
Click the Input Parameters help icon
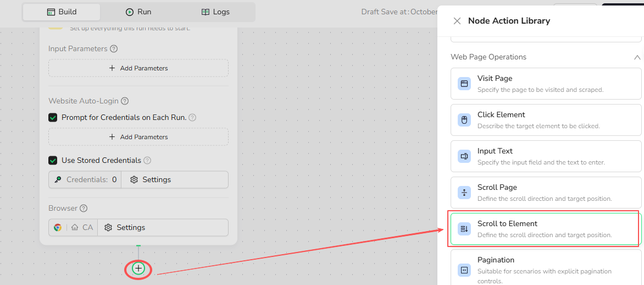point(114,48)
